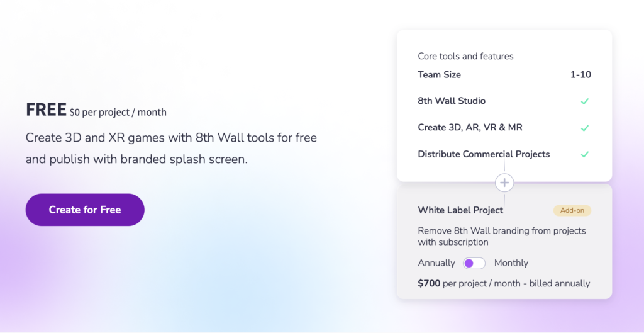Select the Monthly billing label
This screenshot has height=333, width=644.
tap(511, 263)
